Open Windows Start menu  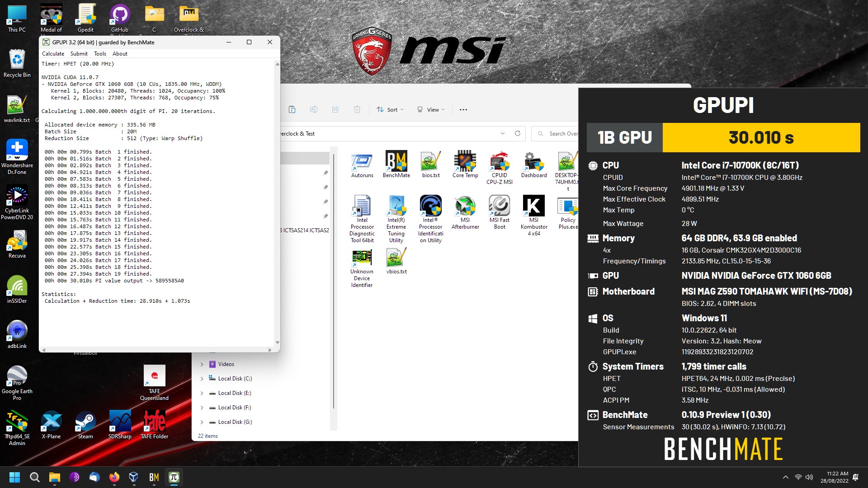[14, 477]
